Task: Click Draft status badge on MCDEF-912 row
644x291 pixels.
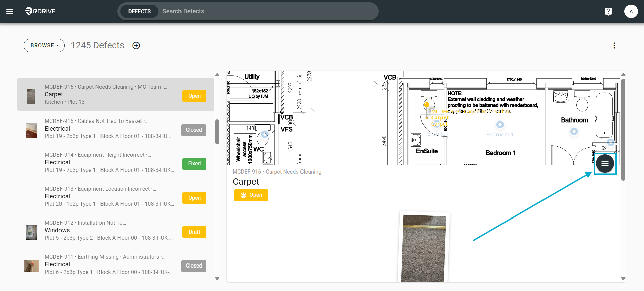Action: [x=194, y=232]
